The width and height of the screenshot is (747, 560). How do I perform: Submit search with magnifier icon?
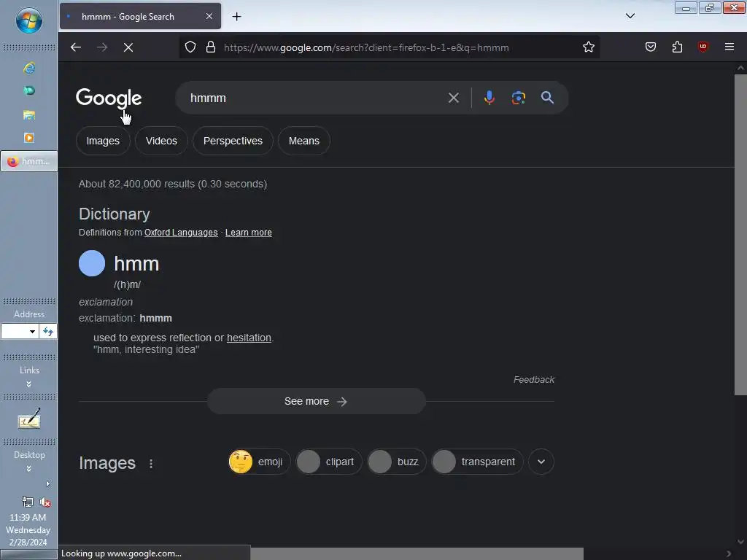[x=547, y=98]
